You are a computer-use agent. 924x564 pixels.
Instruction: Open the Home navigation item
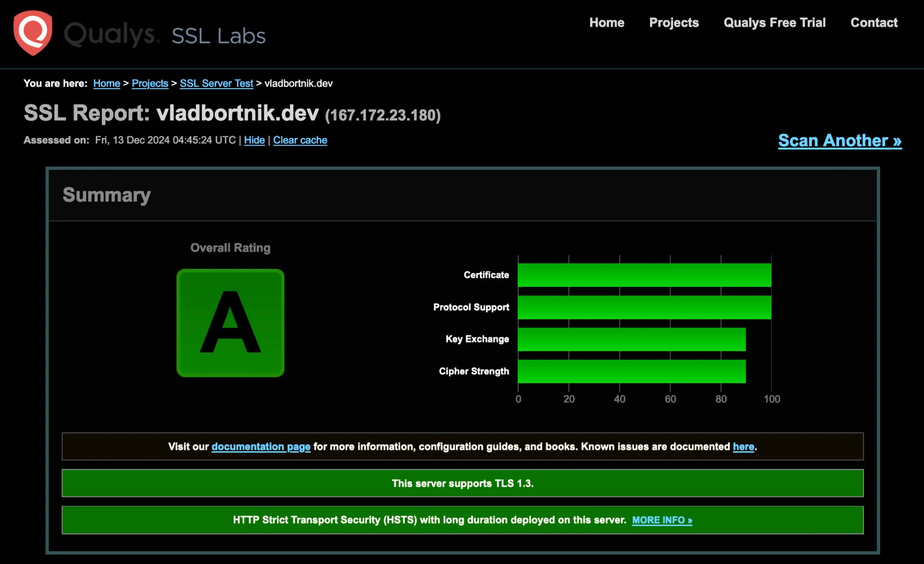[x=606, y=23]
